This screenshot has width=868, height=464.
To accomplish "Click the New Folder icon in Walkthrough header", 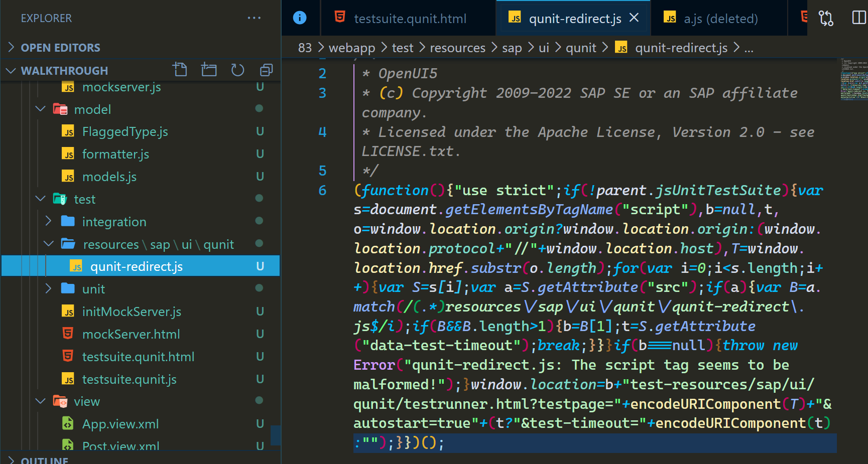I will (209, 70).
